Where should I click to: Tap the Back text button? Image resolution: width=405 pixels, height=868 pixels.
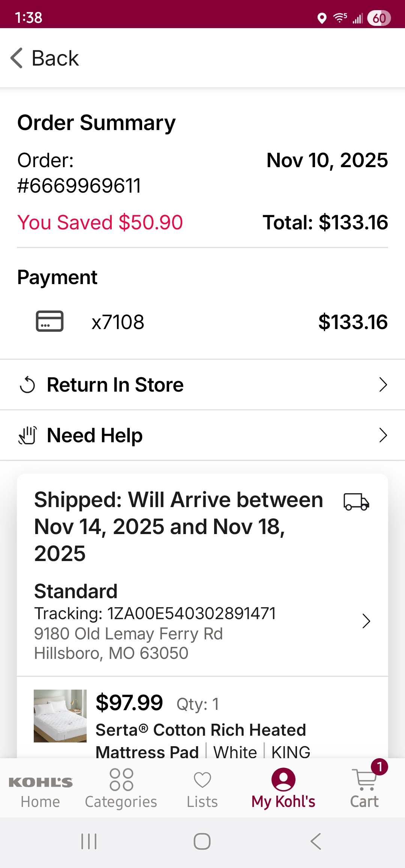point(55,58)
